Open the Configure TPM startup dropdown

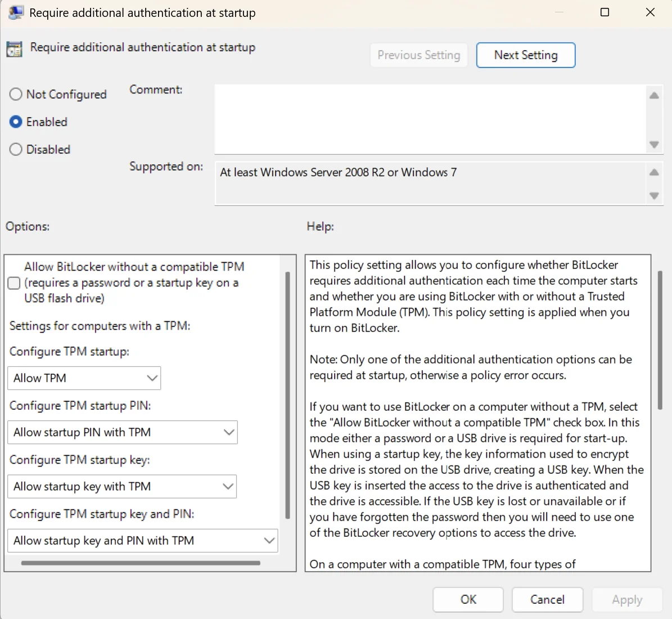tap(84, 378)
